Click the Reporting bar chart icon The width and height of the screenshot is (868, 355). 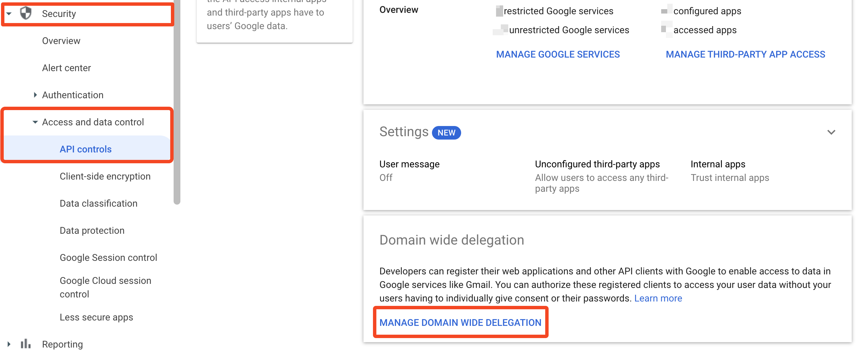point(26,344)
